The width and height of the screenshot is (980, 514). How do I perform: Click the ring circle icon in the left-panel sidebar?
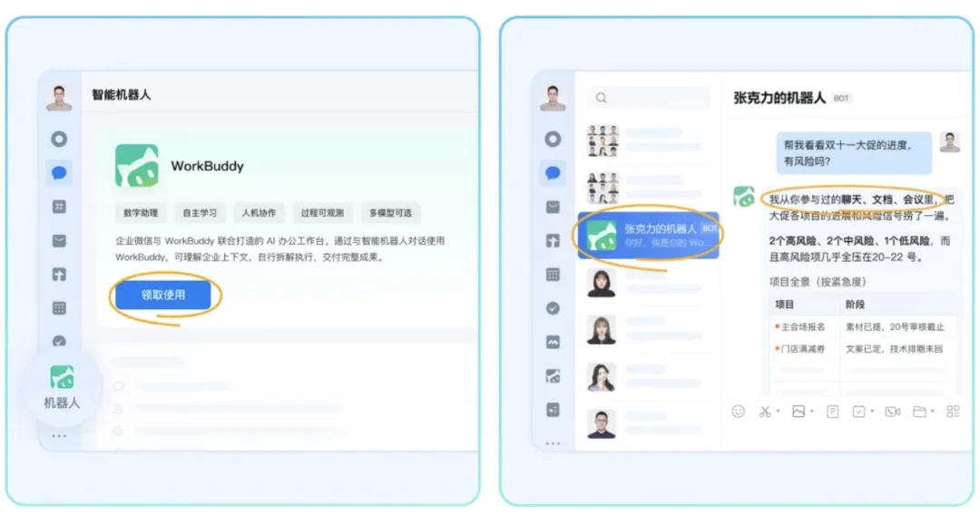[x=59, y=139]
